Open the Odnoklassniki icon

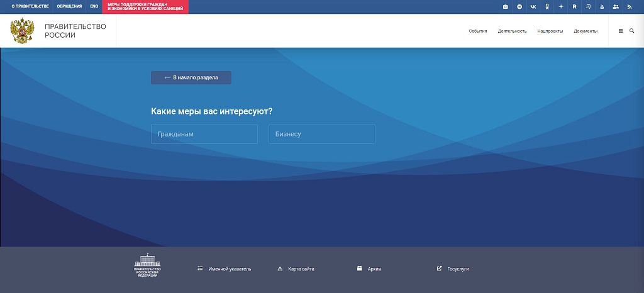click(x=547, y=7)
